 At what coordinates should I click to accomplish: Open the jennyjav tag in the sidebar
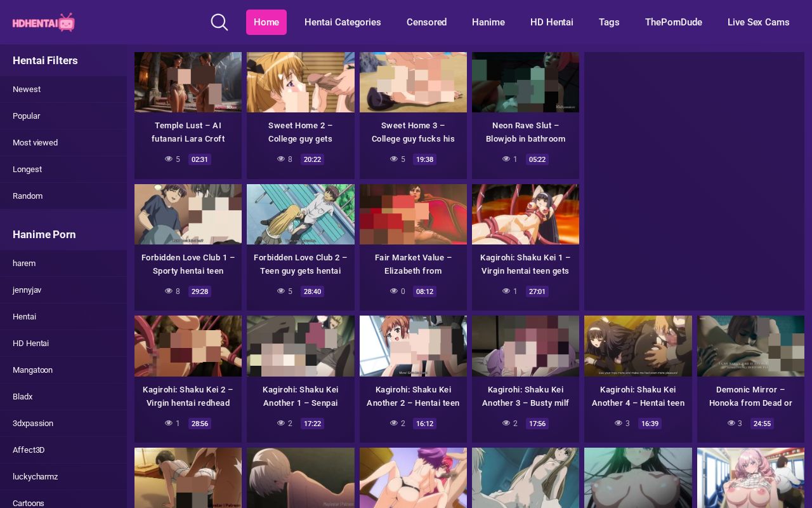tap(63, 290)
